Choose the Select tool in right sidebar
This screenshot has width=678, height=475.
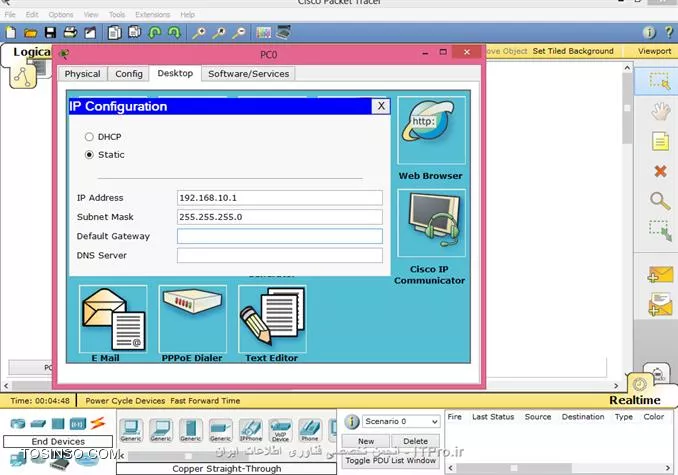(x=659, y=81)
